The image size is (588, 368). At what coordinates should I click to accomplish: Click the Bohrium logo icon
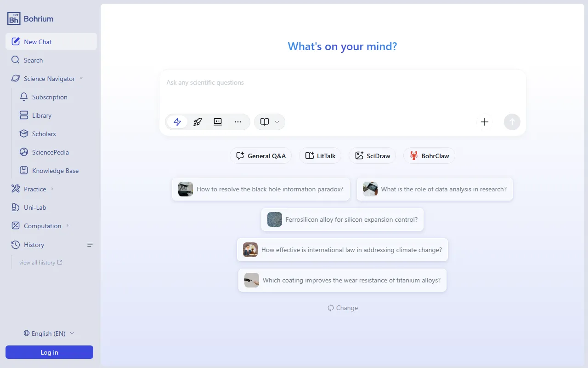pyautogui.click(x=14, y=18)
